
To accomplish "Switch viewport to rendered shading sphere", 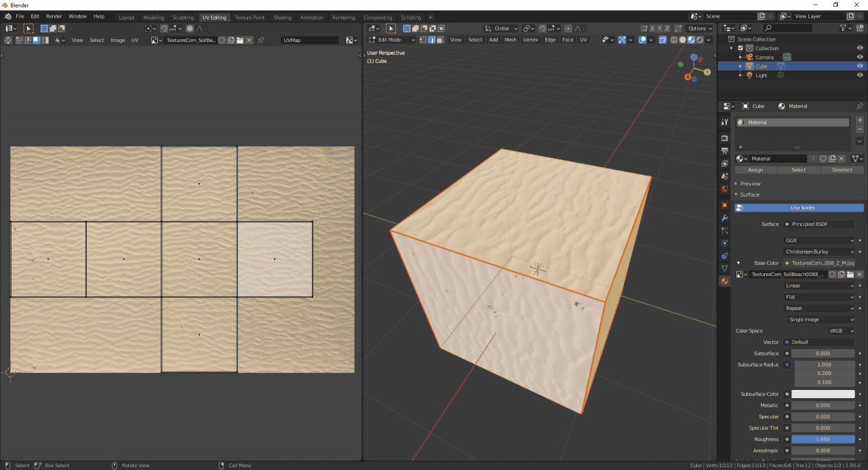I will coord(699,39).
